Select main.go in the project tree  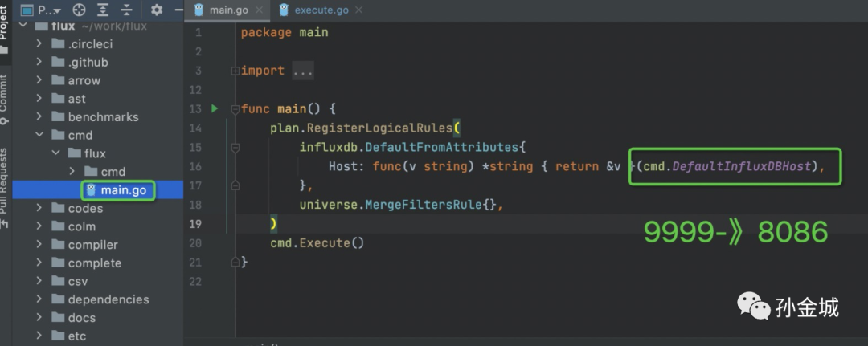point(123,190)
